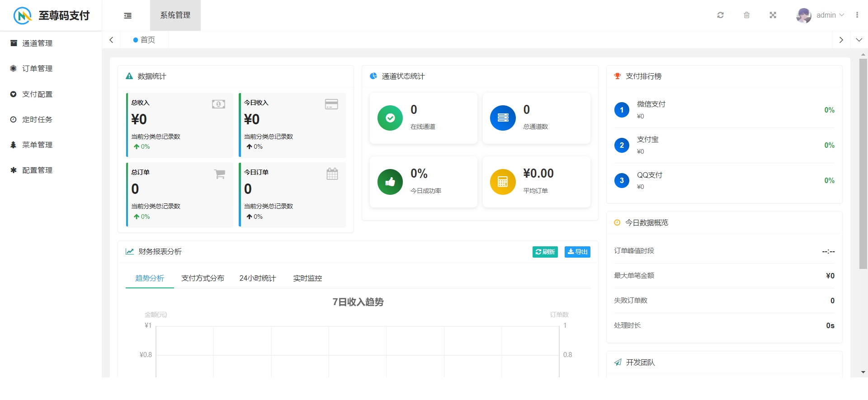Click the green 刷新 button
This screenshot has height=400, width=868.
[545, 252]
